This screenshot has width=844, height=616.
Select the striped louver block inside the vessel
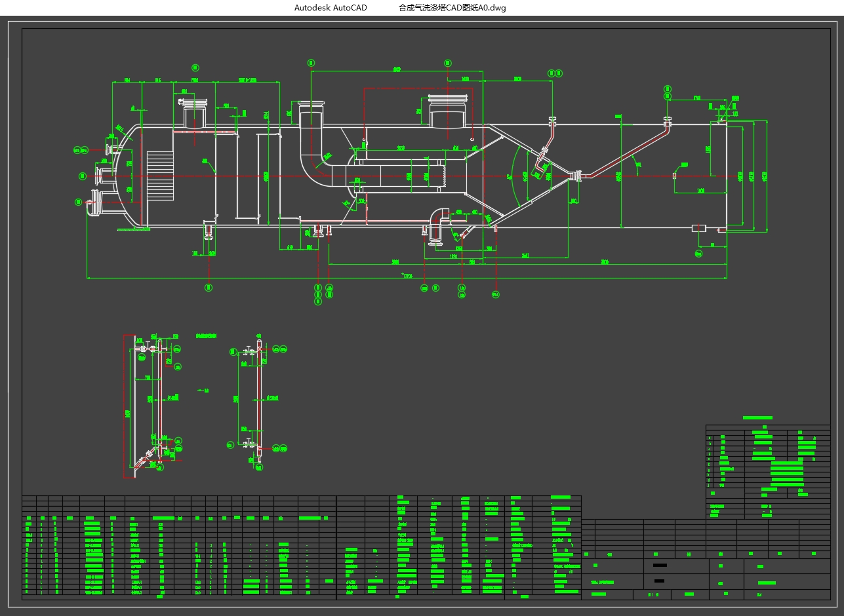(159, 177)
